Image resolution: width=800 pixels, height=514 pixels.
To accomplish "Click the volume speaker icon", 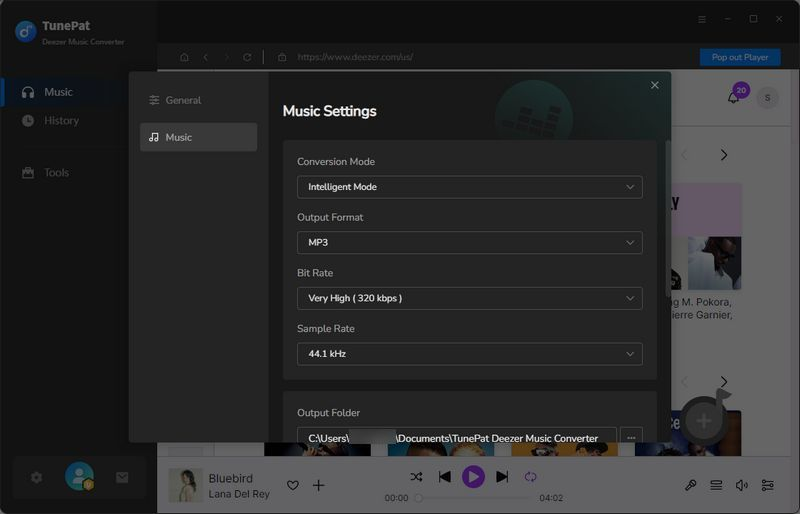I will (742, 485).
